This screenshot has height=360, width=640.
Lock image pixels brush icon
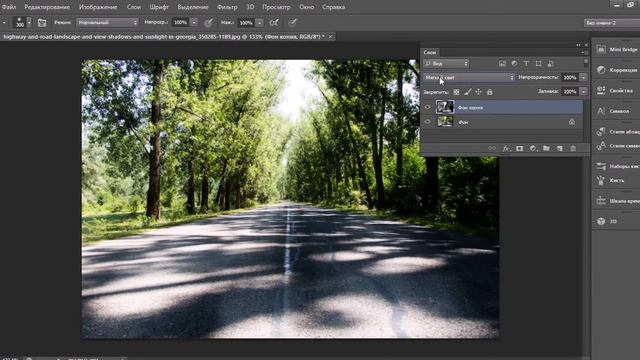coord(467,92)
